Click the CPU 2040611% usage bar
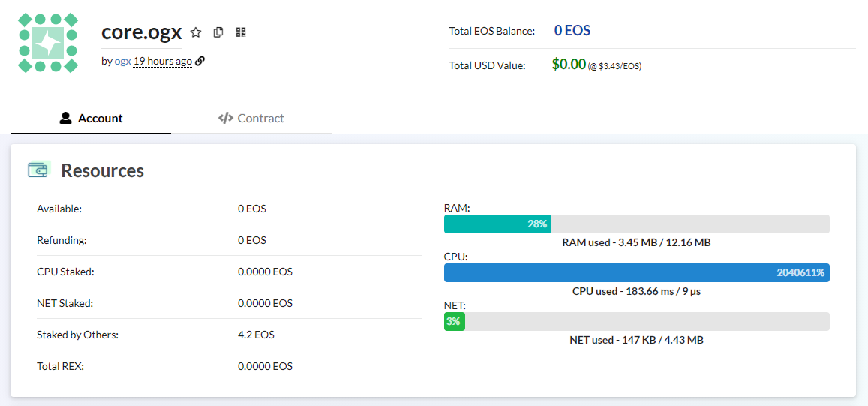 637,273
